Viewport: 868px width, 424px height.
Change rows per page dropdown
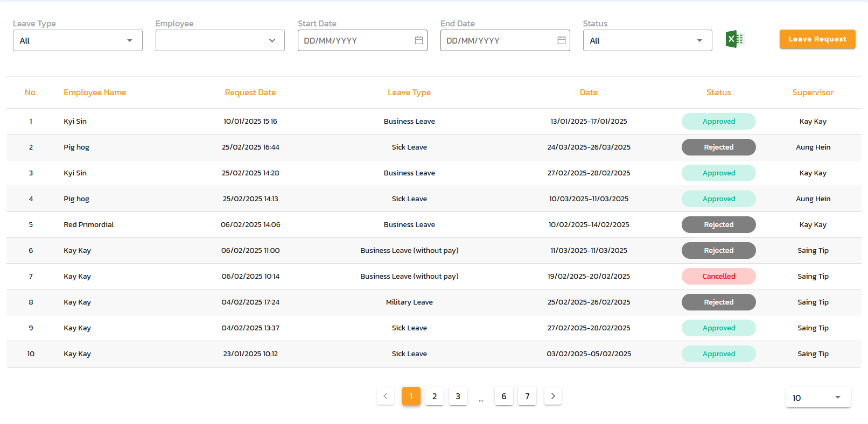(817, 398)
